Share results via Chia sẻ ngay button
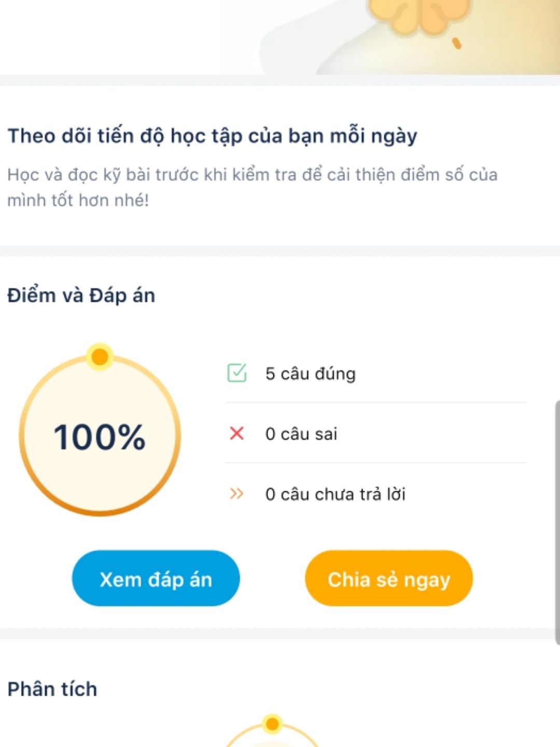Viewport: 560px width, 747px height. tap(389, 578)
